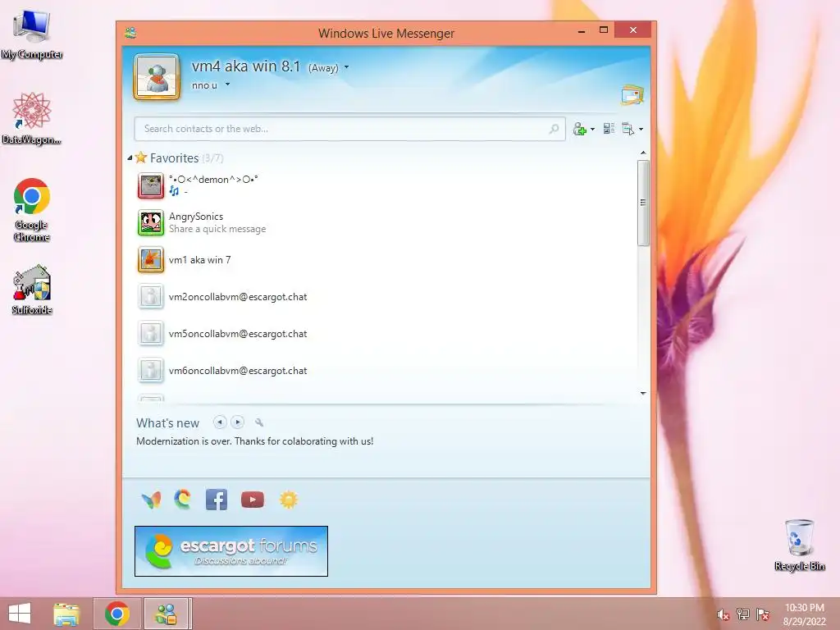This screenshot has height=630, width=840.
Task: Open the Escargot snail icon
Action: click(183, 500)
